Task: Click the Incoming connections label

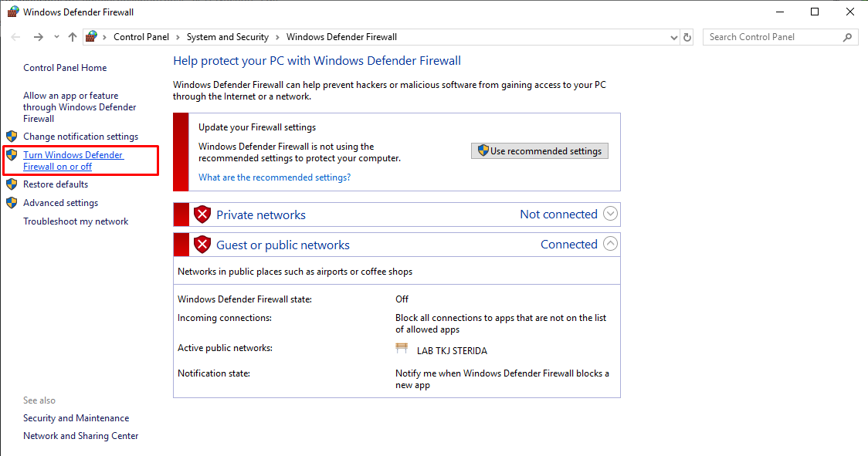Action: (225, 318)
